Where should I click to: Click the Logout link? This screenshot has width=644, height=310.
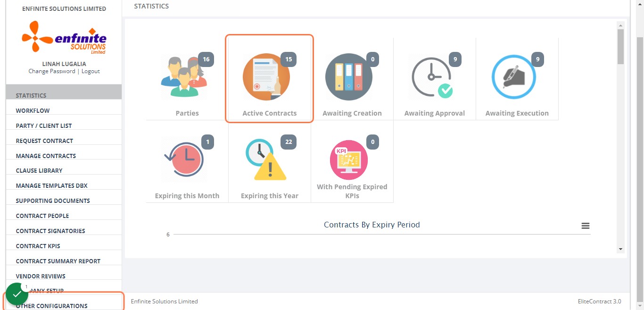coord(91,71)
